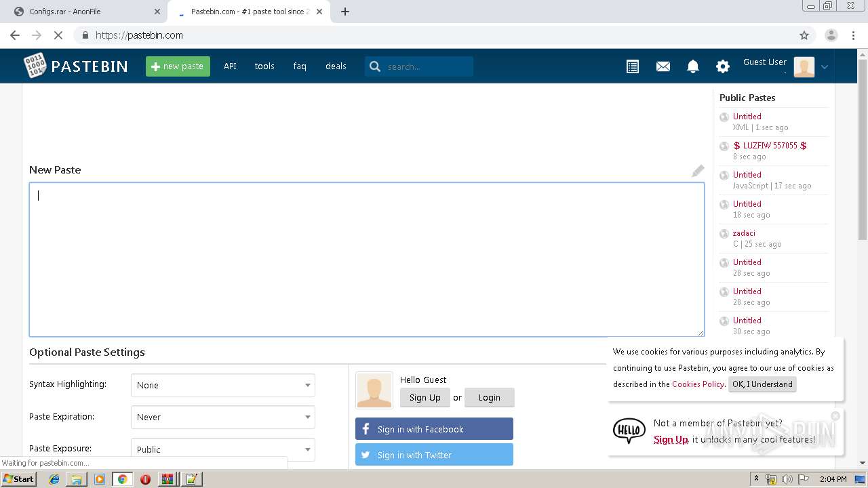Open the API menu item
Viewport: 868px width, 488px height.
[230, 66]
